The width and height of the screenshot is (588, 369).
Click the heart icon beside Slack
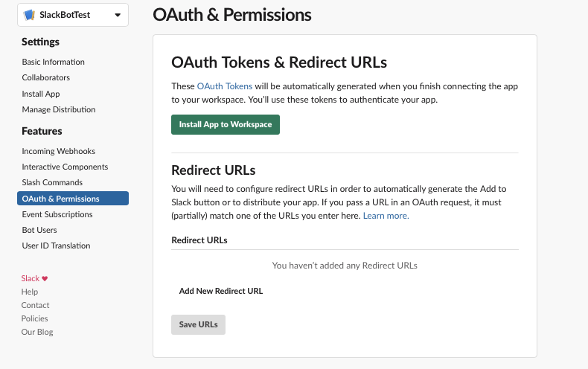(45, 279)
